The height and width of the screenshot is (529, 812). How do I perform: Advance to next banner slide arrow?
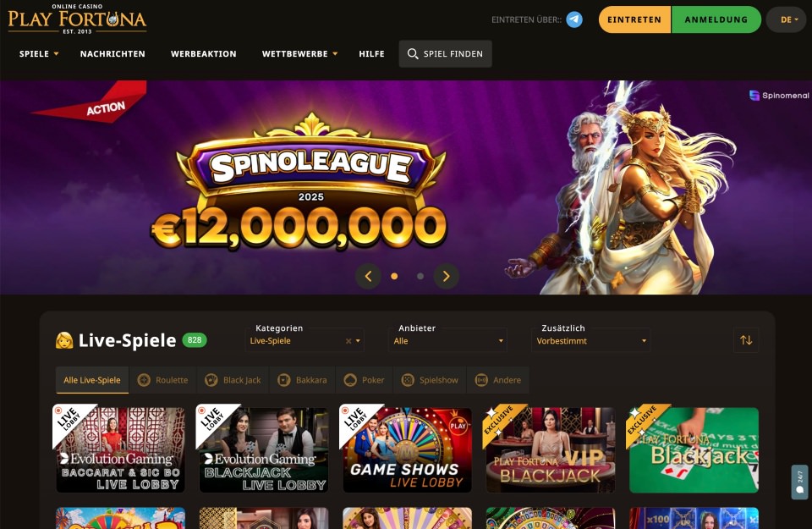(x=446, y=276)
